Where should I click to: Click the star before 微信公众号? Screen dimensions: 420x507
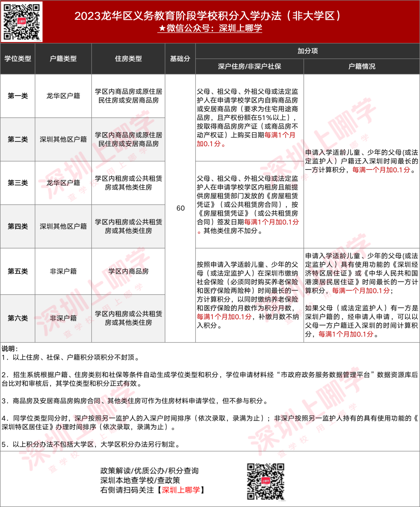(x=162, y=28)
